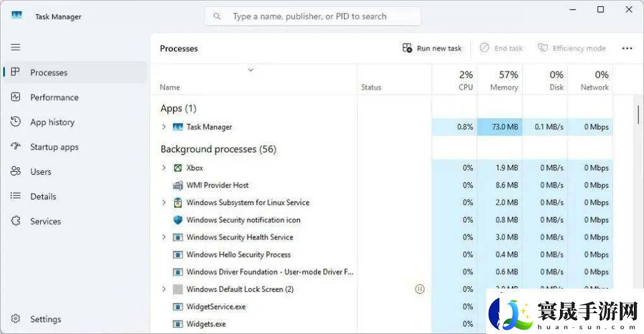Click the WMI Provider Host icon
This screenshot has height=334, width=644.
[178, 185]
